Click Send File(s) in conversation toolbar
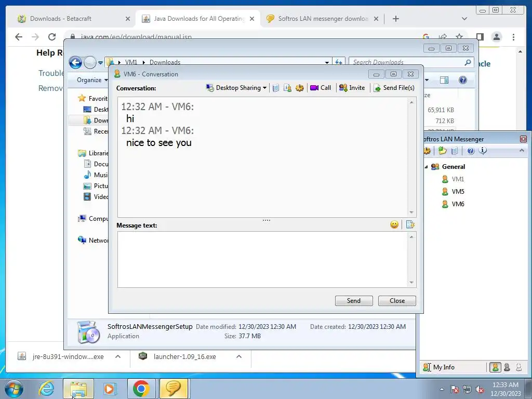This screenshot has height=399, width=532. point(394,88)
